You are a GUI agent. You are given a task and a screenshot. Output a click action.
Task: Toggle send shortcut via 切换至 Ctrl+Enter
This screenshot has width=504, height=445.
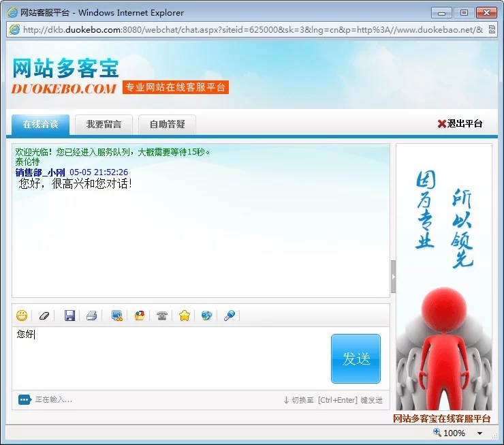(x=332, y=400)
